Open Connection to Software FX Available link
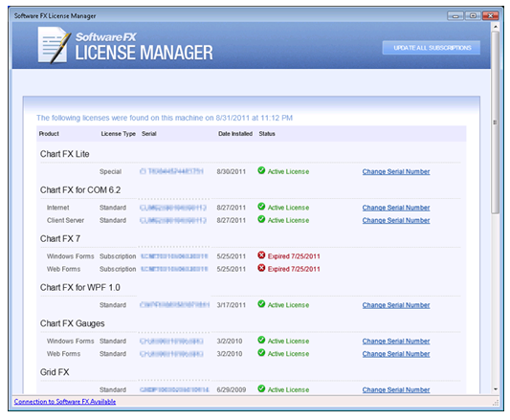The width and height of the screenshot is (510, 420). pos(65,402)
